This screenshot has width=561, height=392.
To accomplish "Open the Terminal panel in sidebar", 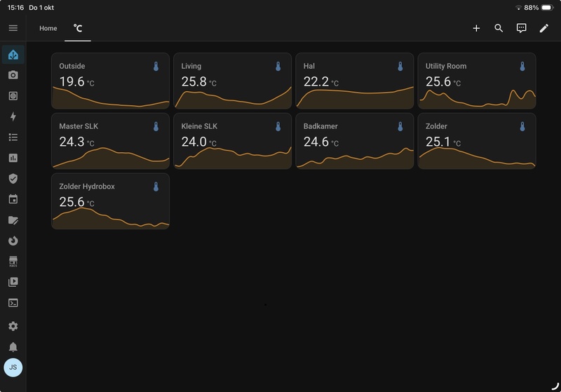I will tap(13, 303).
